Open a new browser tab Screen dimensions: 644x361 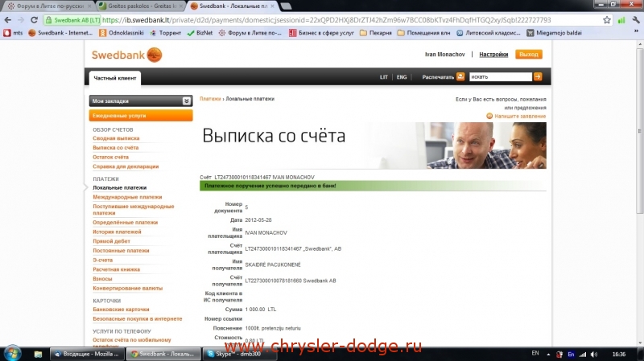tap(286, 6)
